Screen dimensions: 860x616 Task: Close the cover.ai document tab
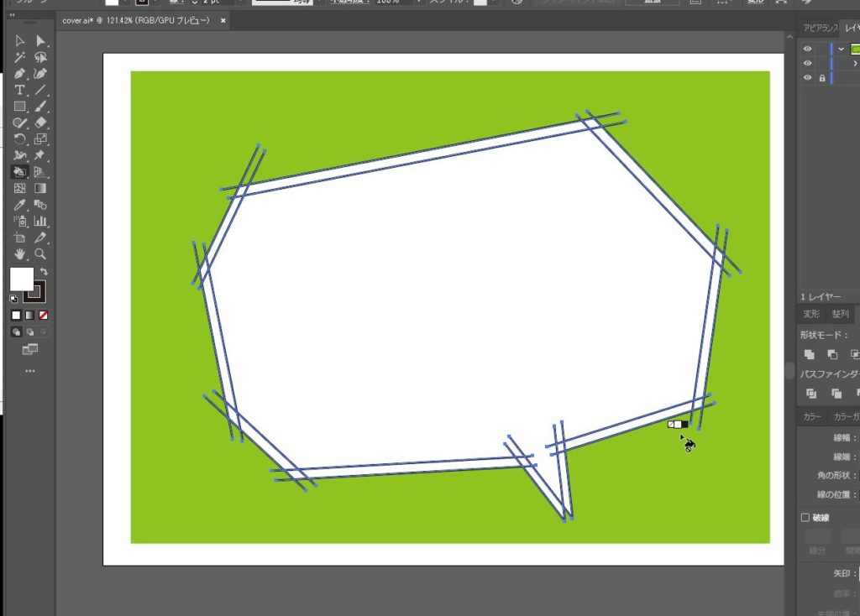pyautogui.click(x=223, y=20)
